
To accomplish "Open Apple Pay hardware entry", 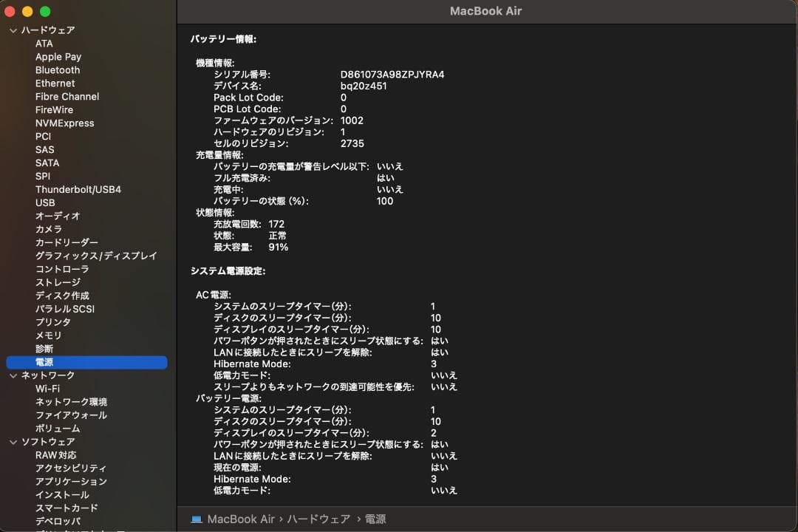I will pos(58,57).
